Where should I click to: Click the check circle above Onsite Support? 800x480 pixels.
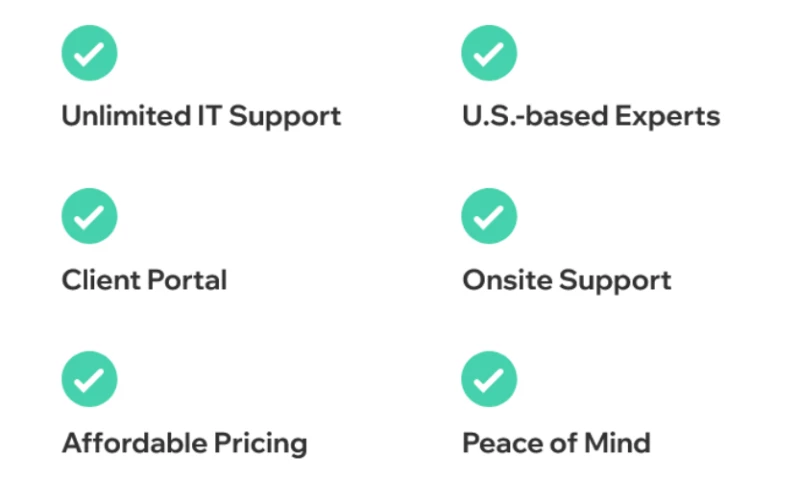pos(489,216)
